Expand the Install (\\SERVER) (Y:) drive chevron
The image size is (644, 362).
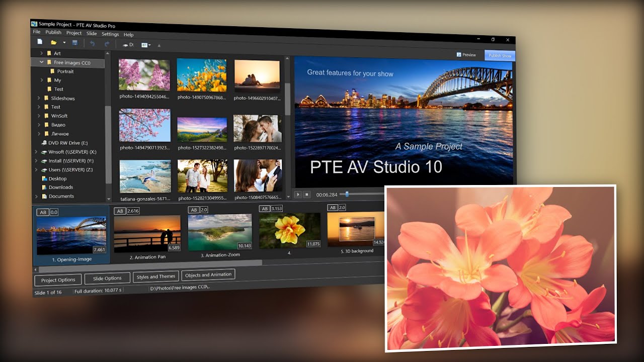pyautogui.click(x=36, y=160)
